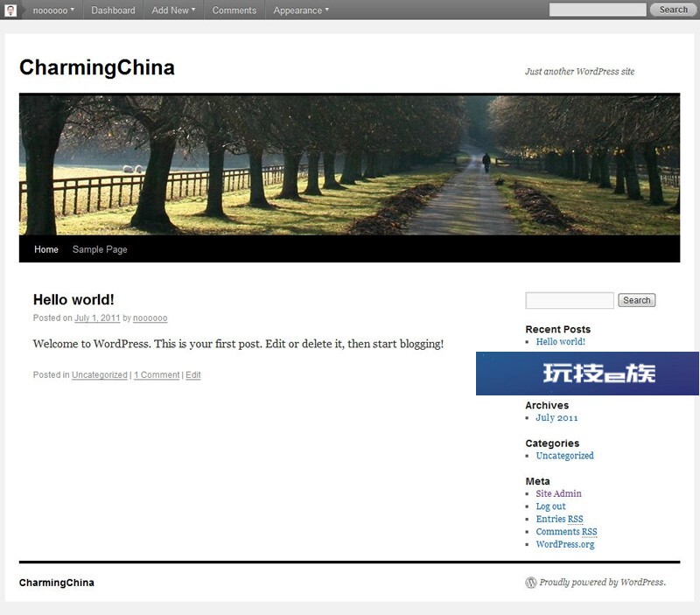Click the user avatar icon in admin bar

point(10,10)
